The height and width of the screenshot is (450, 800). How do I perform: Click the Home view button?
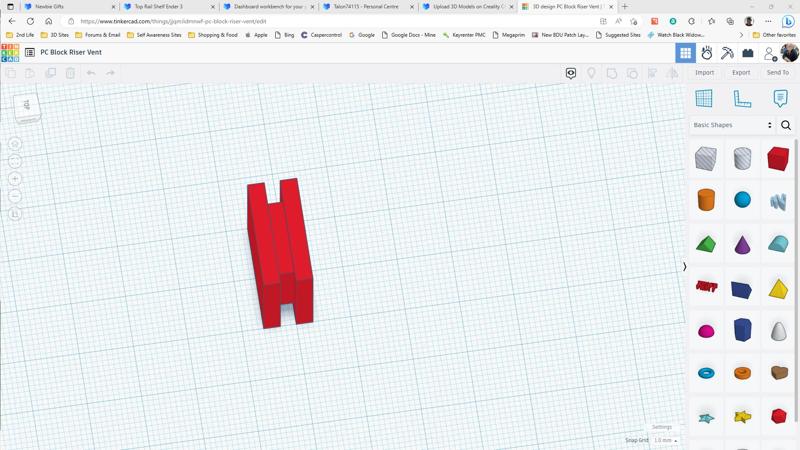[15, 144]
